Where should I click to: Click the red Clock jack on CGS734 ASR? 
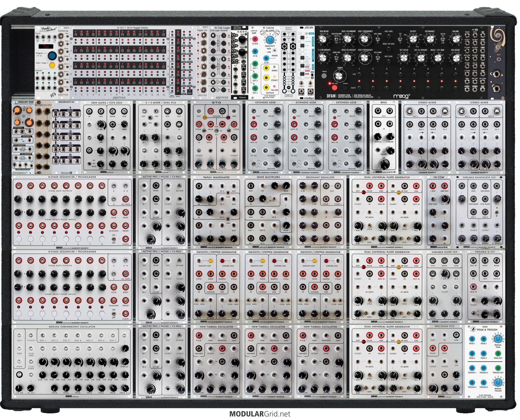tap(255, 39)
